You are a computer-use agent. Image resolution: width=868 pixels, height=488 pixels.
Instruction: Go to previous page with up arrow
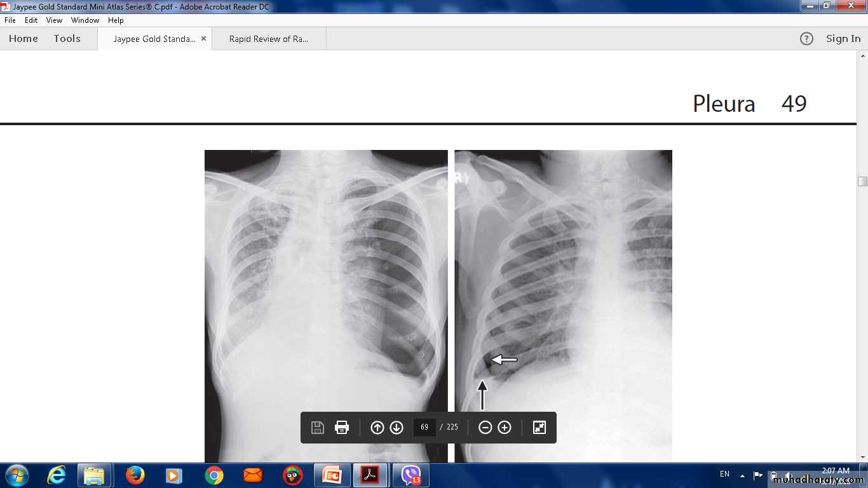pyautogui.click(x=377, y=428)
